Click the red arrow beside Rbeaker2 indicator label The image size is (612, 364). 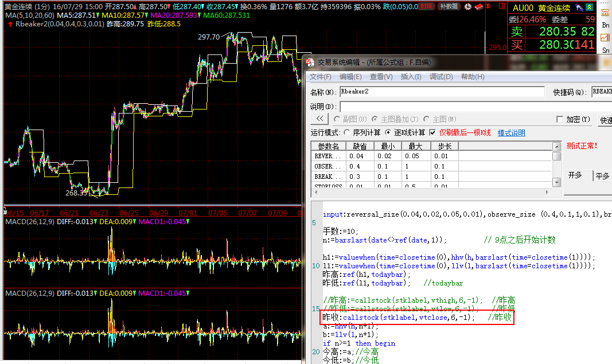coord(10,24)
